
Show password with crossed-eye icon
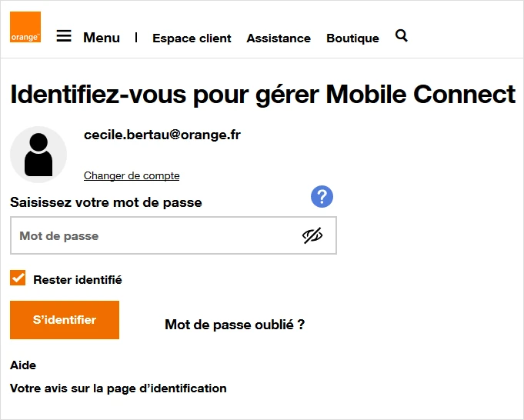tap(312, 235)
